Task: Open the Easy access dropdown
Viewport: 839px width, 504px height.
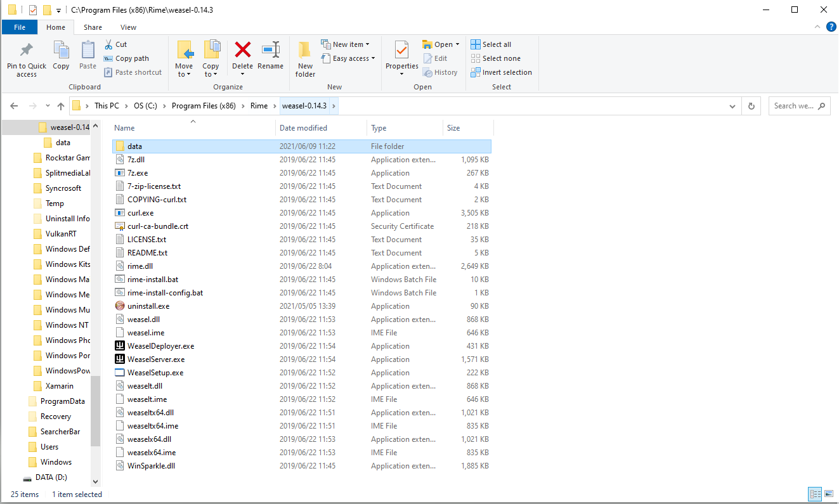Action: pyautogui.click(x=348, y=58)
